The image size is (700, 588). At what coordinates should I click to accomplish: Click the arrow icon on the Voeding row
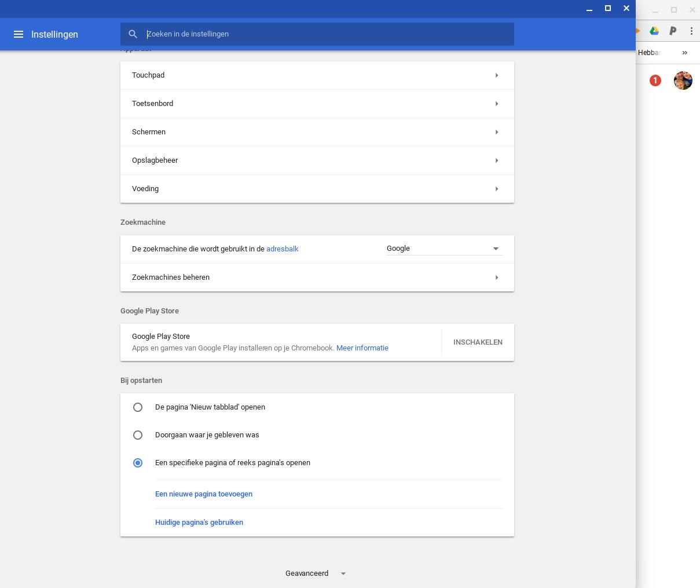coord(497,189)
